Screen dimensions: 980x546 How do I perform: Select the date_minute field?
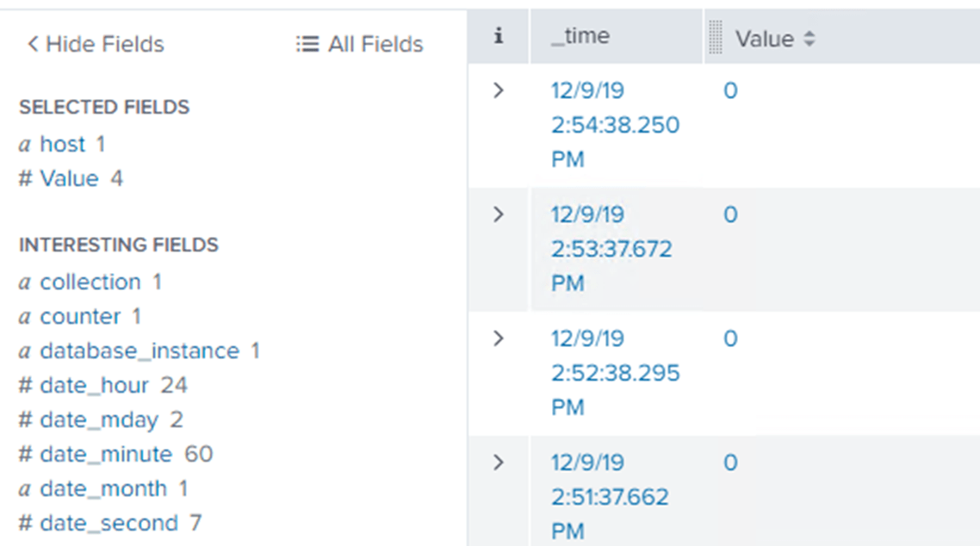point(105,454)
